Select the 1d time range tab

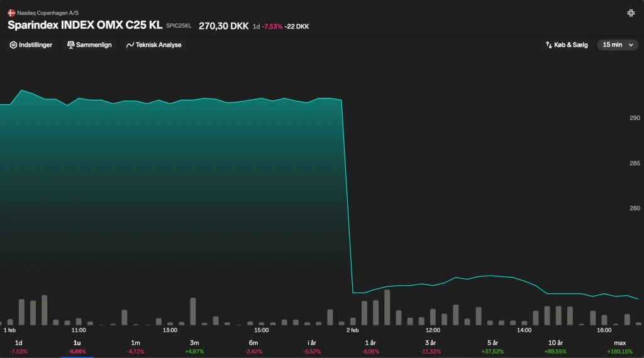coord(18,347)
